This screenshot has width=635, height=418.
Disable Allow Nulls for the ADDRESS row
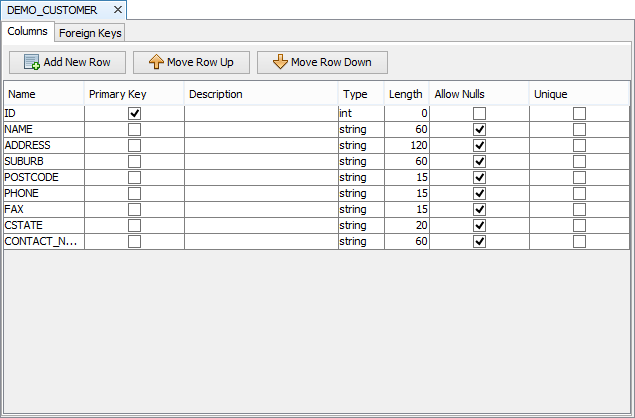pos(479,146)
